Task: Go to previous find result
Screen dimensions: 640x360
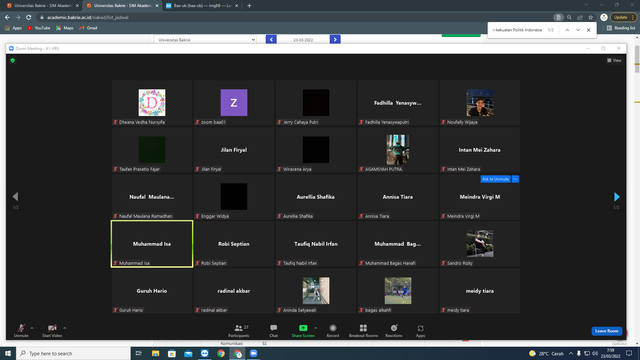Action: click(567, 30)
